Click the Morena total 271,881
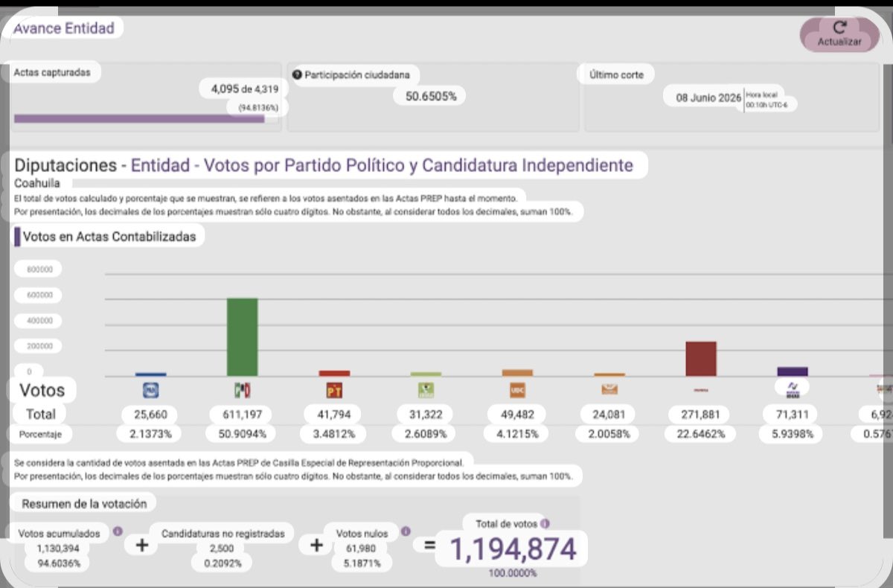 (701, 414)
